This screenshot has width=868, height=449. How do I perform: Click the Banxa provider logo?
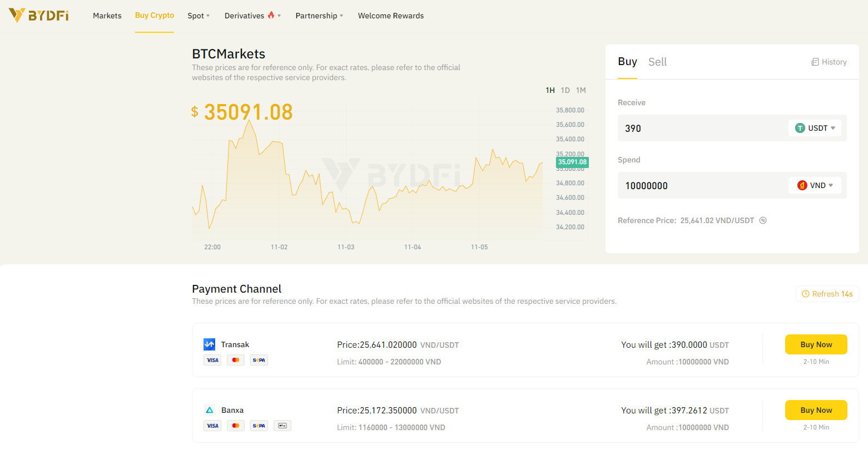tap(210, 410)
